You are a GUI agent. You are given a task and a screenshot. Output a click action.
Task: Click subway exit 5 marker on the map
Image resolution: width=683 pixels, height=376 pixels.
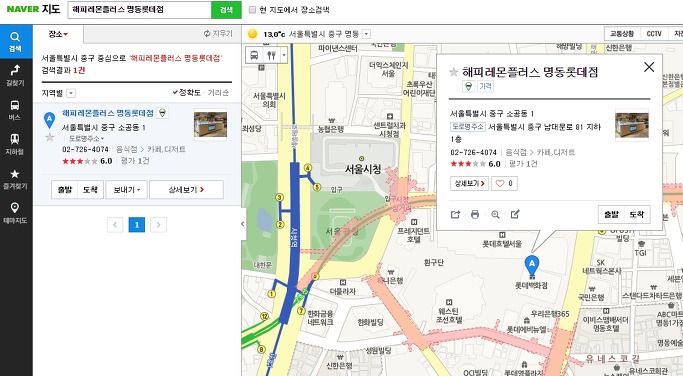coord(317,187)
